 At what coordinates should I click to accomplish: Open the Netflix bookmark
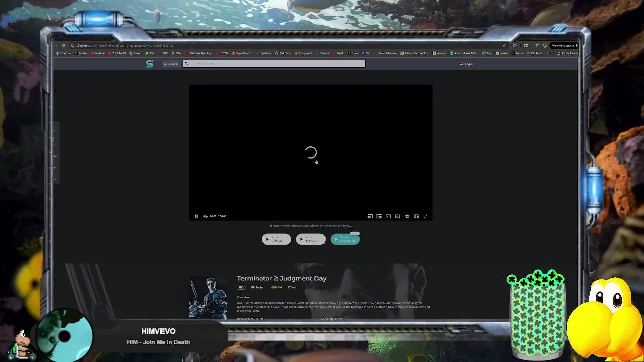click(x=339, y=53)
